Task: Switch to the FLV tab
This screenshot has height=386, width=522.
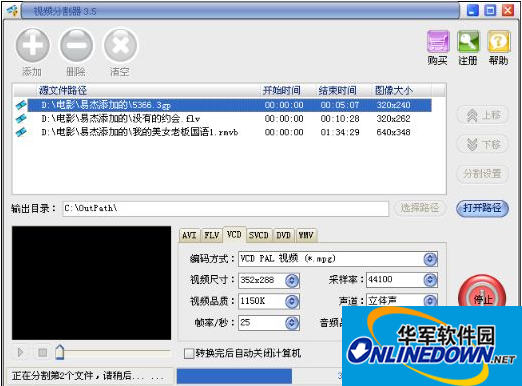Action: [x=212, y=235]
